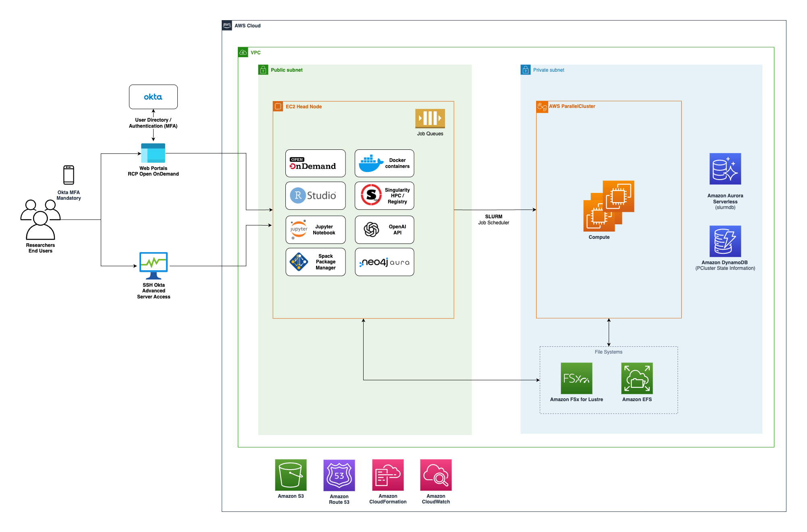Select the Spack Package Manager icon
Viewport: 807px width, 532px height.
298,262
